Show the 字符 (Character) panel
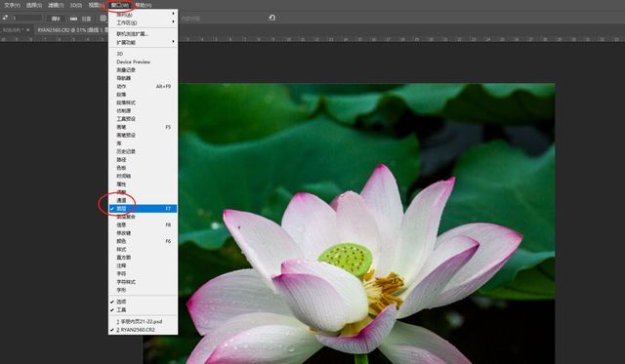Screen dimensions: 625x364 pyautogui.click(x=144, y=273)
